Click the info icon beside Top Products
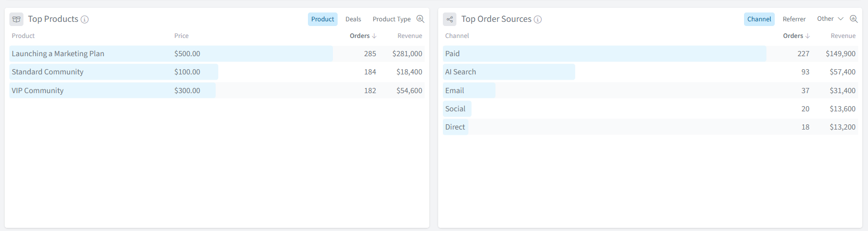Viewport: 868px width, 231px height. (x=84, y=19)
